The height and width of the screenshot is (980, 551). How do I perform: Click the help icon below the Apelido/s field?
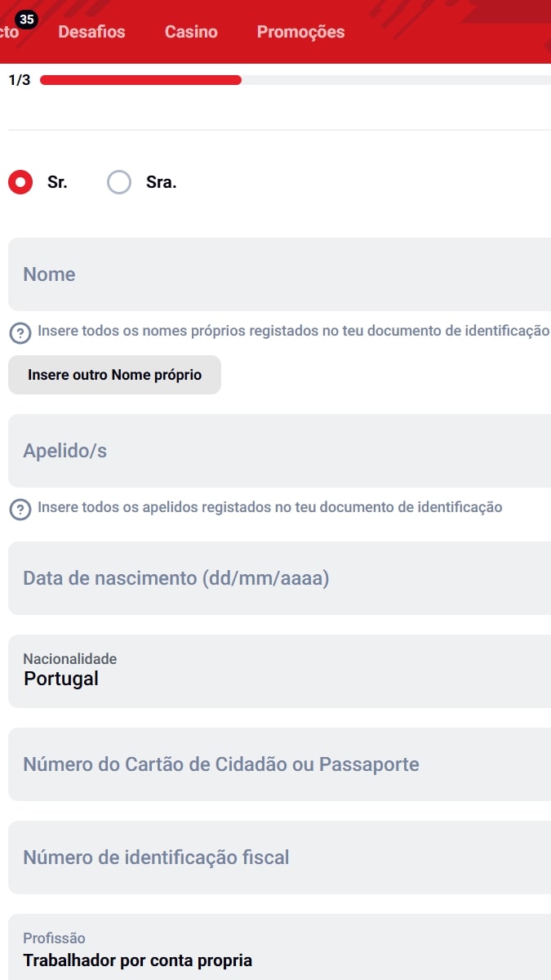pos(20,509)
